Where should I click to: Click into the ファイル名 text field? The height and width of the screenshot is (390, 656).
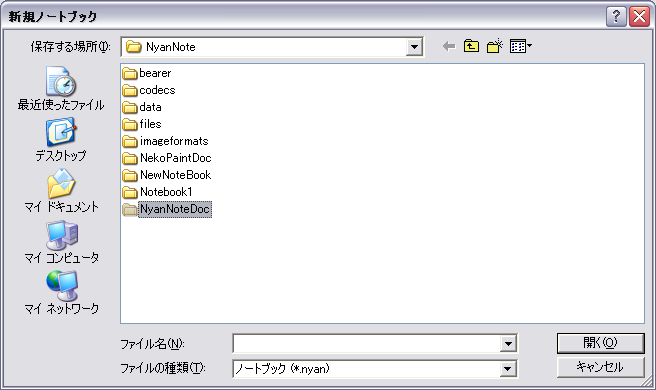pos(366,344)
